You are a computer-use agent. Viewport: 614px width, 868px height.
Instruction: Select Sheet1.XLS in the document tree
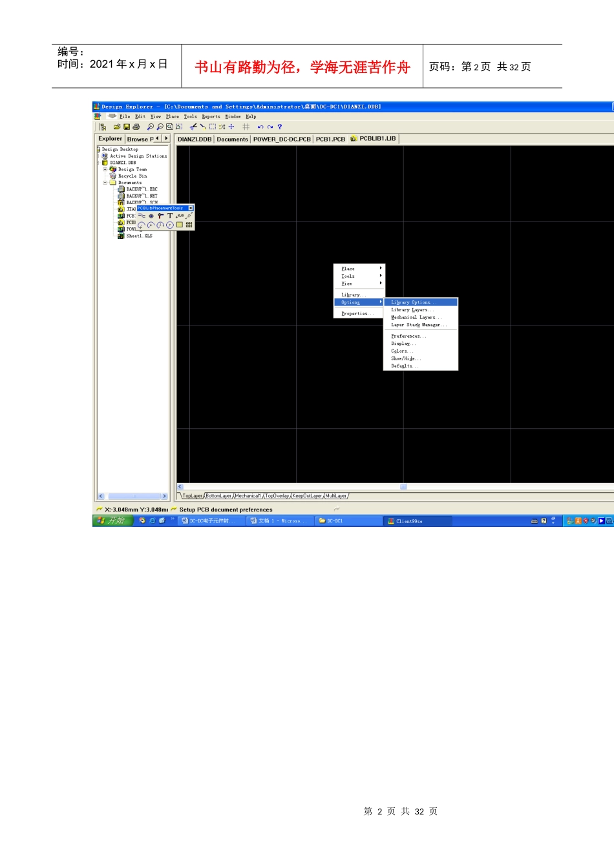click(x=138, y=236)
